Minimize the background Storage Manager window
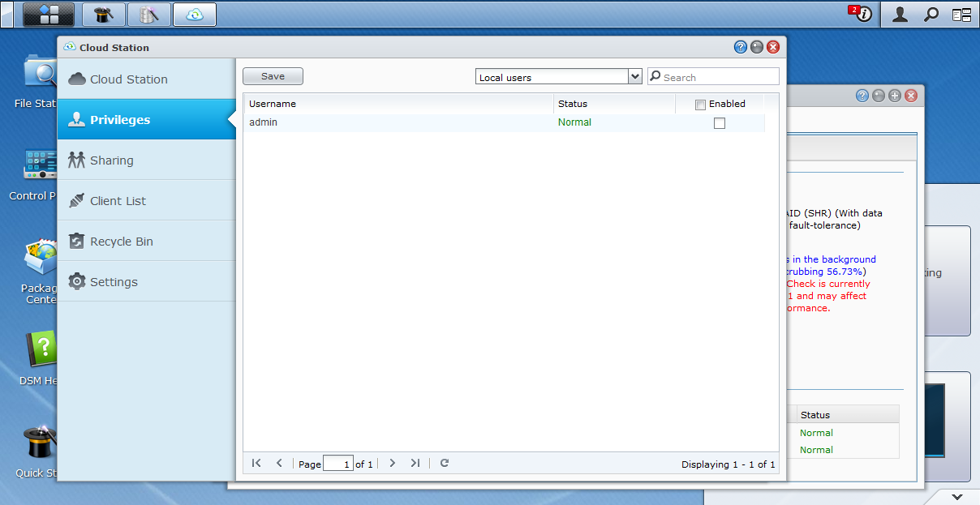Image resolution: width=980 pixels, height=505 pixels. pos(879,96)
